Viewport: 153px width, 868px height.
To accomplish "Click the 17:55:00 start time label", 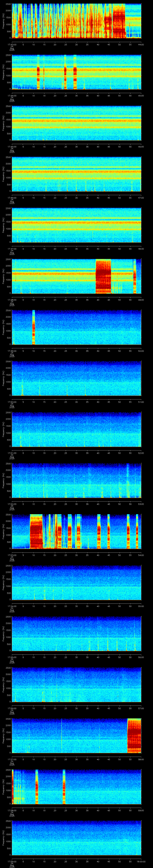I will tap(12, 657).
